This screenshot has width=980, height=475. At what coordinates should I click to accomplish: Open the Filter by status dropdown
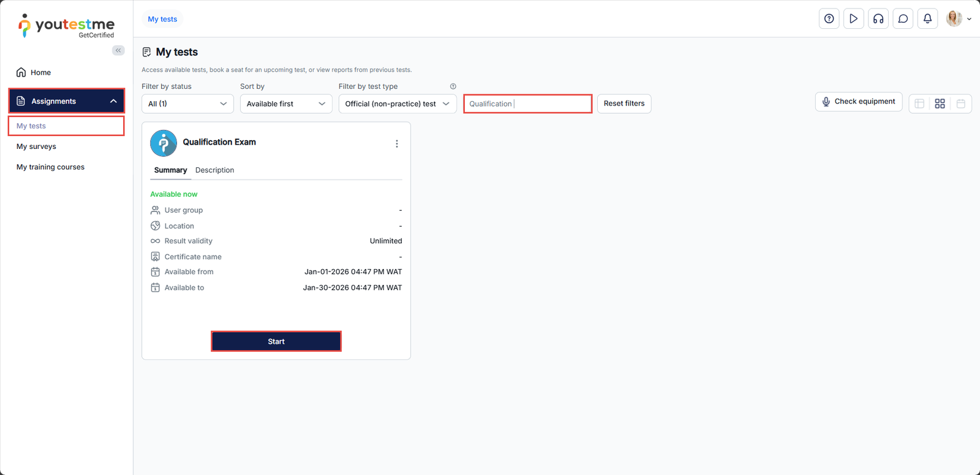187,104
